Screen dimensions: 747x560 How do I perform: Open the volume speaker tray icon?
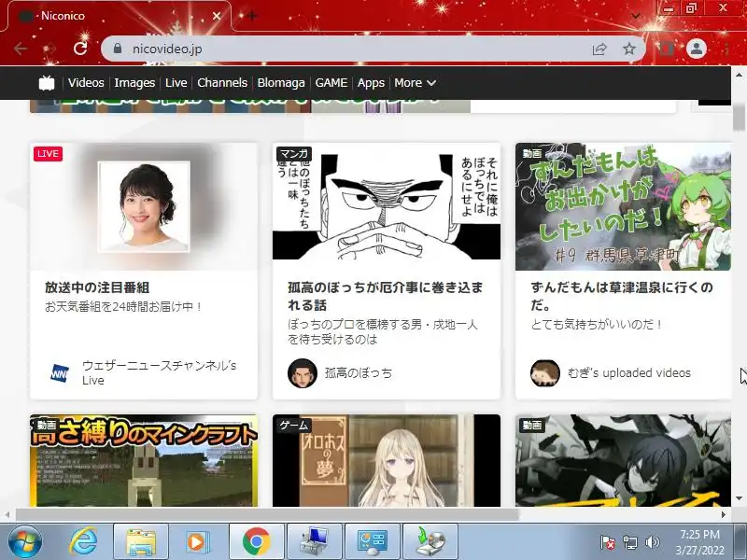coord(652,542)
